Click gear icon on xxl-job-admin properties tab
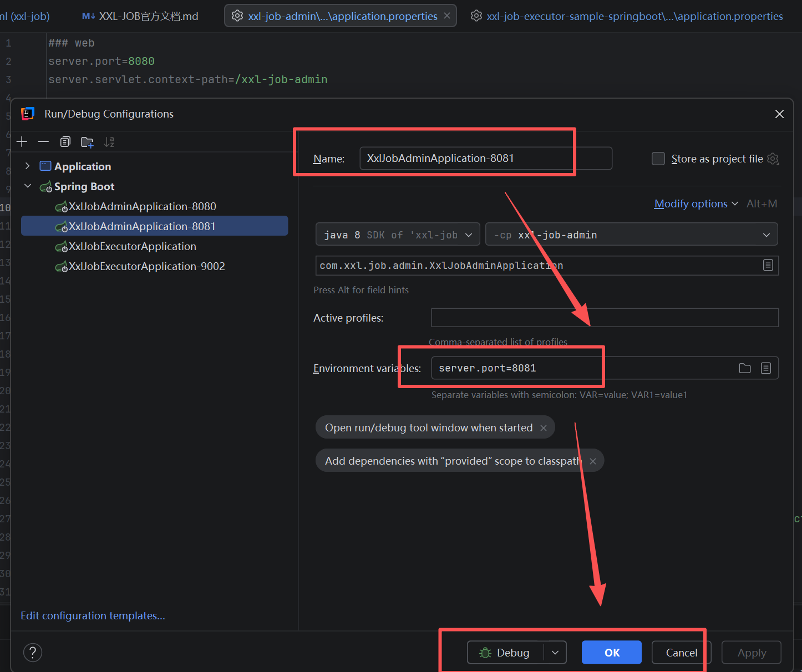The height and width of the screenshot is (672, 802). pyautogui.click(x=237, y=16)
